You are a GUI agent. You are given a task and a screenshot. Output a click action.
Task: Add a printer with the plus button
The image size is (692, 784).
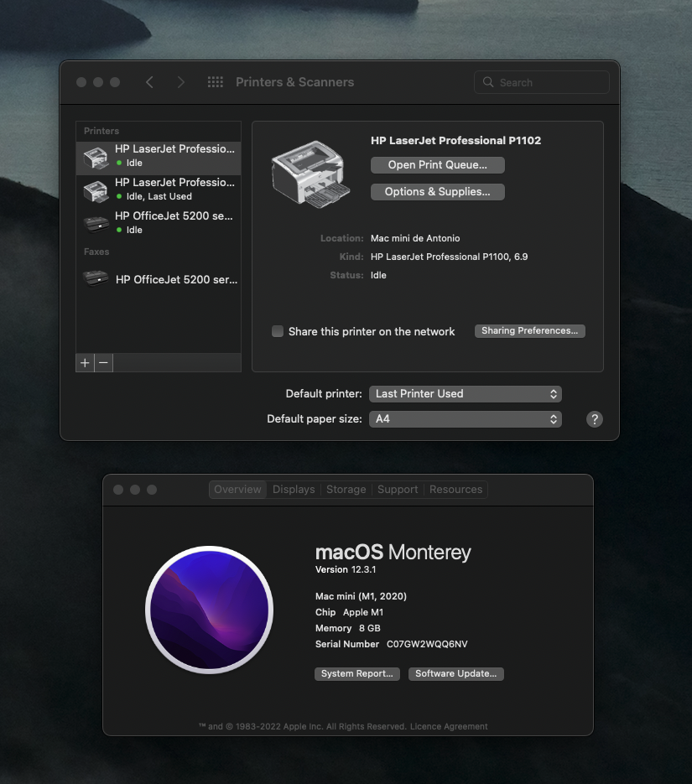(x=85, y=362)
